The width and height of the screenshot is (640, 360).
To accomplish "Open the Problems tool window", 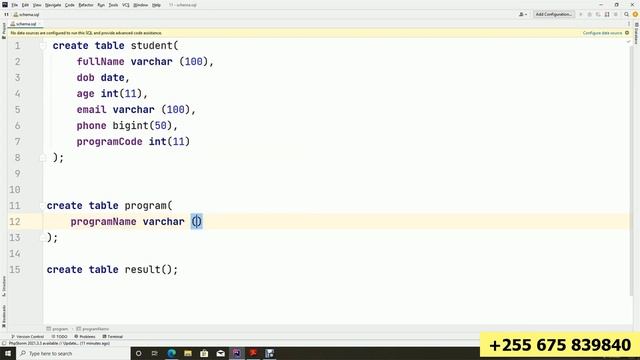I will point(85,336).
